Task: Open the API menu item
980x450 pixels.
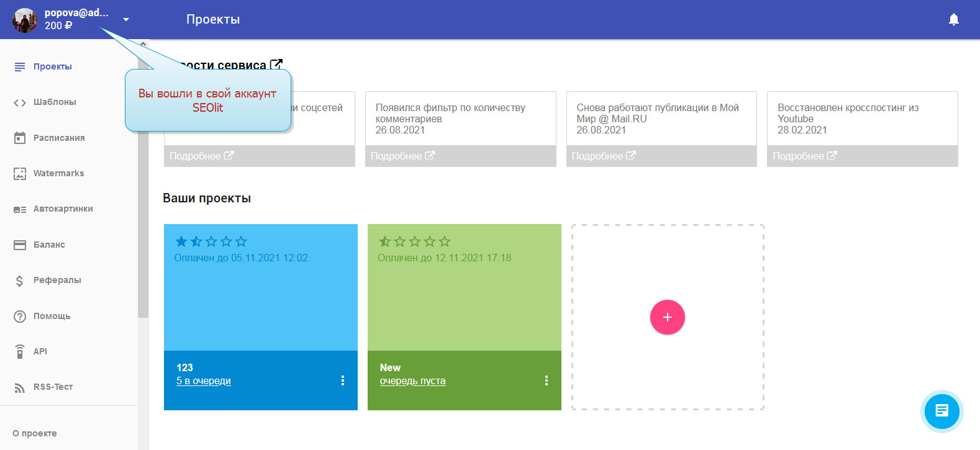Action: coord(40,351)
